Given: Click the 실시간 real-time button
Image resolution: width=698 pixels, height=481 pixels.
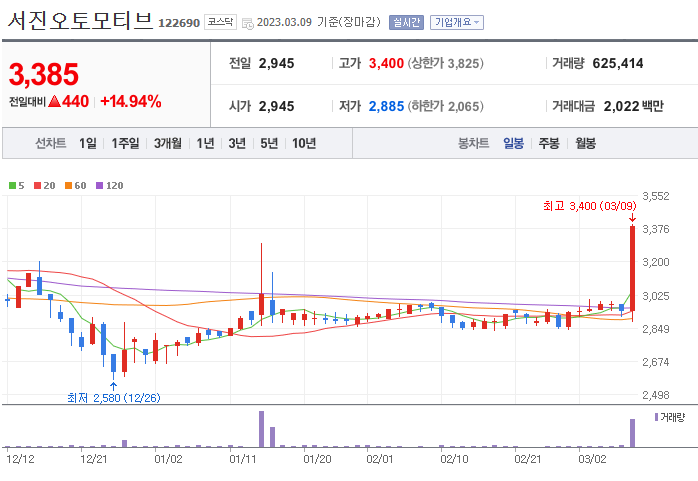Looking at the screenshot, I should [x=406, y=22].
